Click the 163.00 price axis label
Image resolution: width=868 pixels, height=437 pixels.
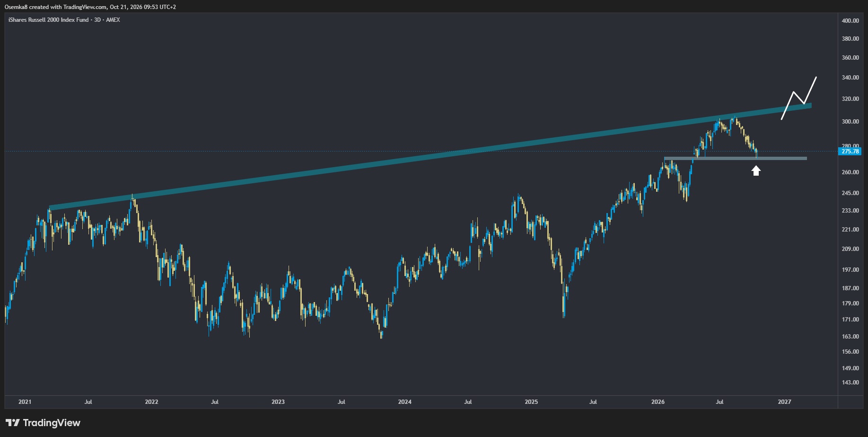coord(850,337)
